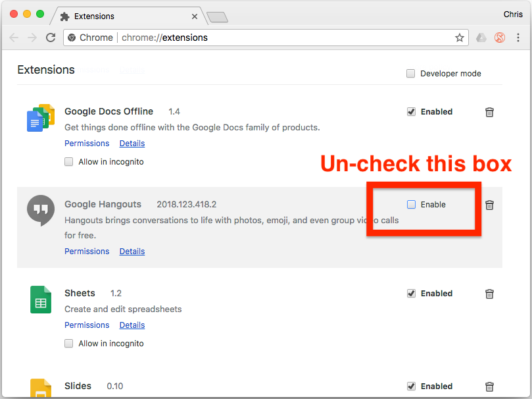Click the 'Create and edit spreadsheets' description
Image resolution: width=532 pixels, height=399 pixels.
click(x=123, y=309)
